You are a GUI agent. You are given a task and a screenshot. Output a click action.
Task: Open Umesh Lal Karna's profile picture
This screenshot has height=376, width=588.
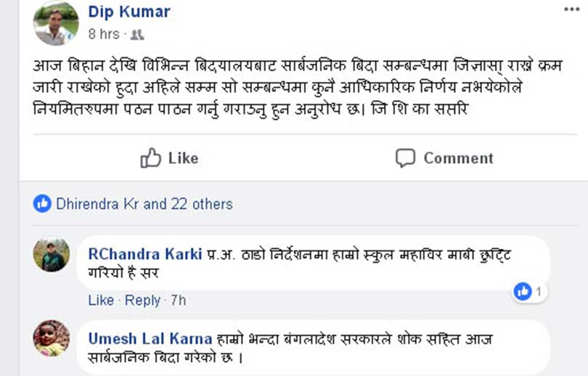tap(52, 338)
